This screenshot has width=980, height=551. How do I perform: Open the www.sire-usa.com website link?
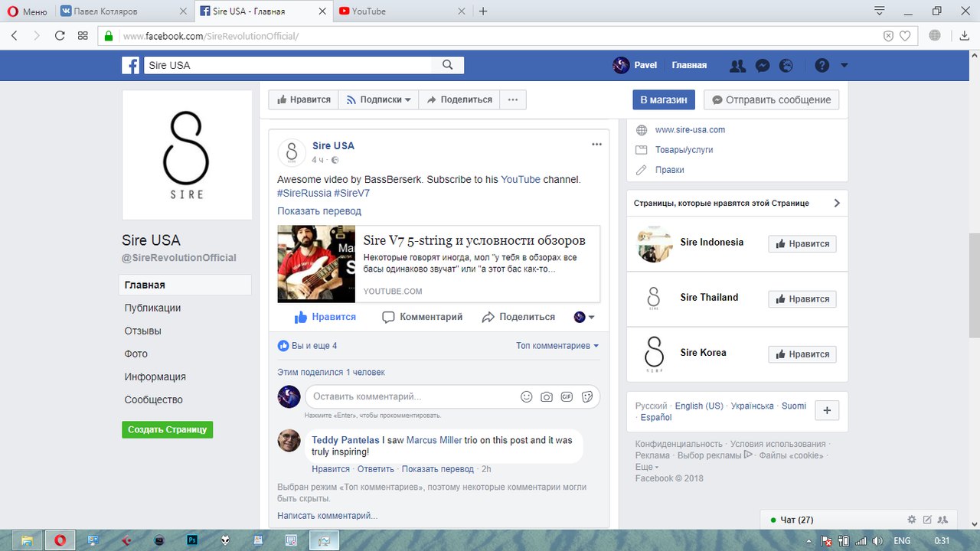(x=690, y=130)
